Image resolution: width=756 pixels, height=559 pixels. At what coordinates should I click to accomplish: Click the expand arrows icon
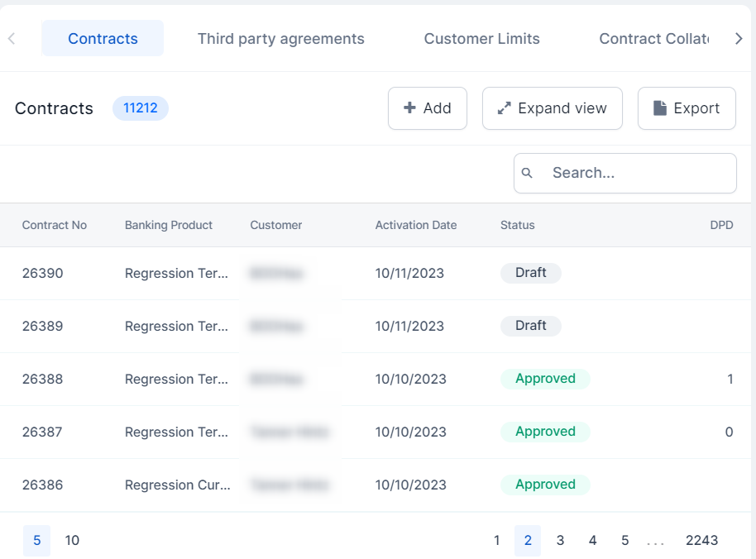pos(504,108)
